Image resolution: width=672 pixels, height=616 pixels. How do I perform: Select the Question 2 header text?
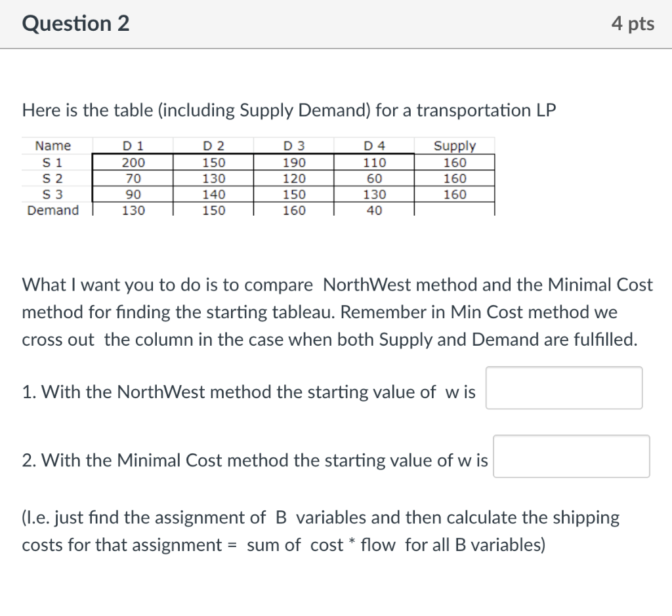point(76,23)
